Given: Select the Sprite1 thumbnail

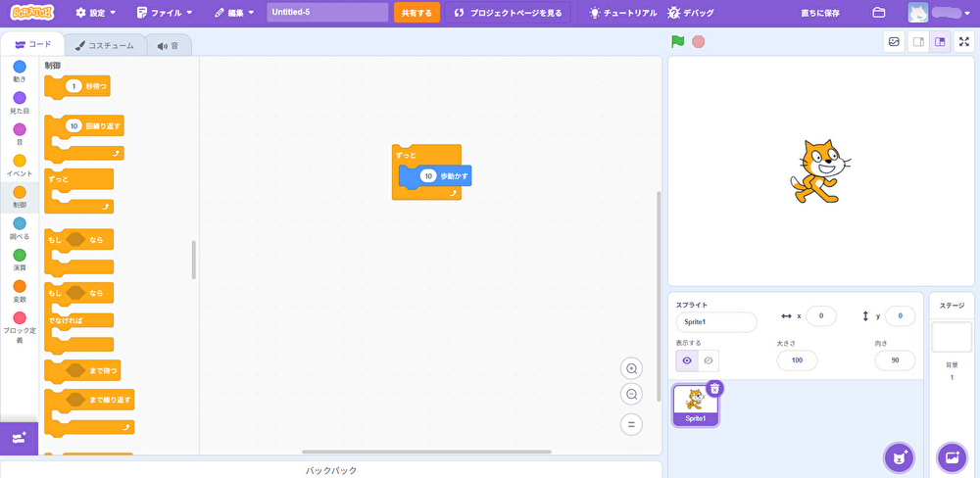Looking at the screenshot, I should (695, 405).
